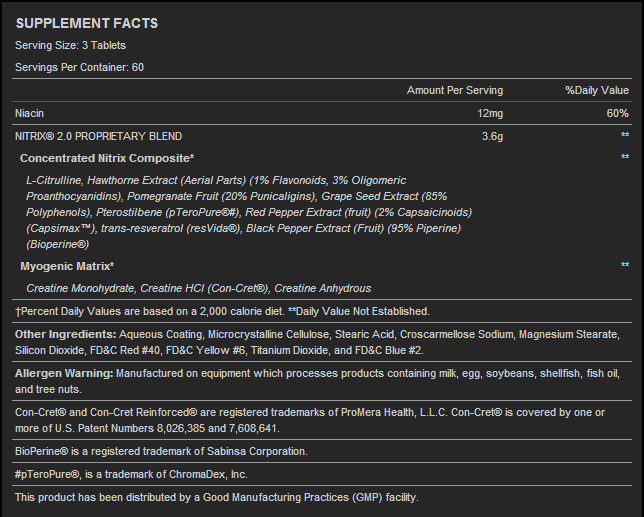Screen dimensions: 644x517
Task: Click the 3.6g blend amount
Action: [x=493, y=135]
